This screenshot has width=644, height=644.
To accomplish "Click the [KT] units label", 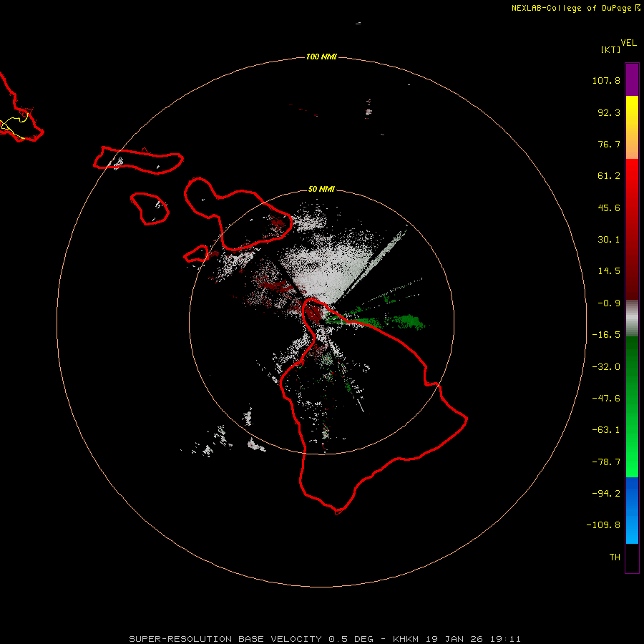I will 610,49.
